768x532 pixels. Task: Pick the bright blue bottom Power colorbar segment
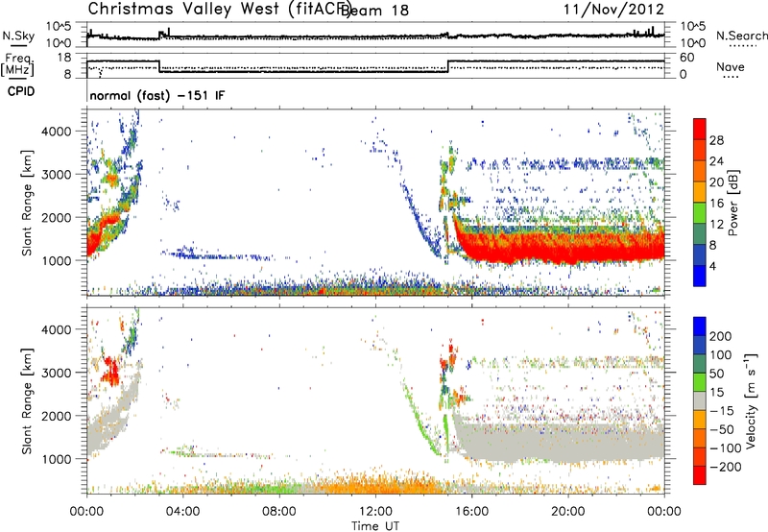pyautogui.click(x=700, y=276)
